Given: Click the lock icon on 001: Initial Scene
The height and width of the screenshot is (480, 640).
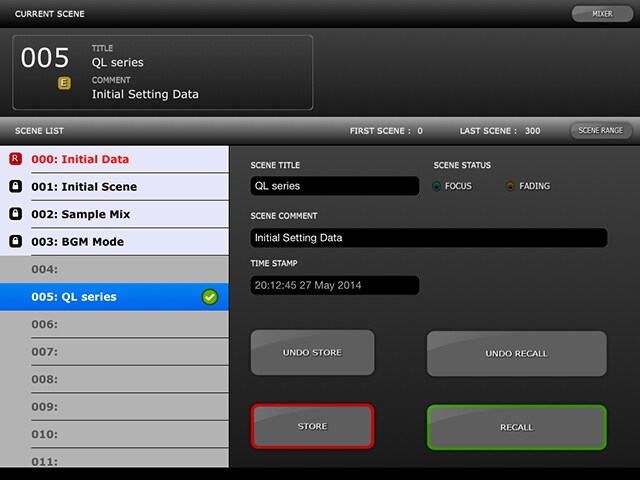Looking at the screenshot, I should coord(15,187).
